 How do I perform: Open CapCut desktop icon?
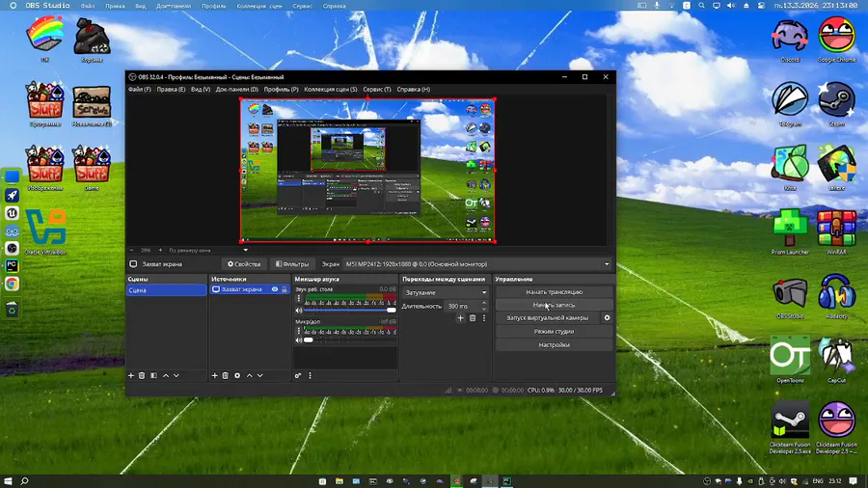pyautogui.click(x=836, y=360)
